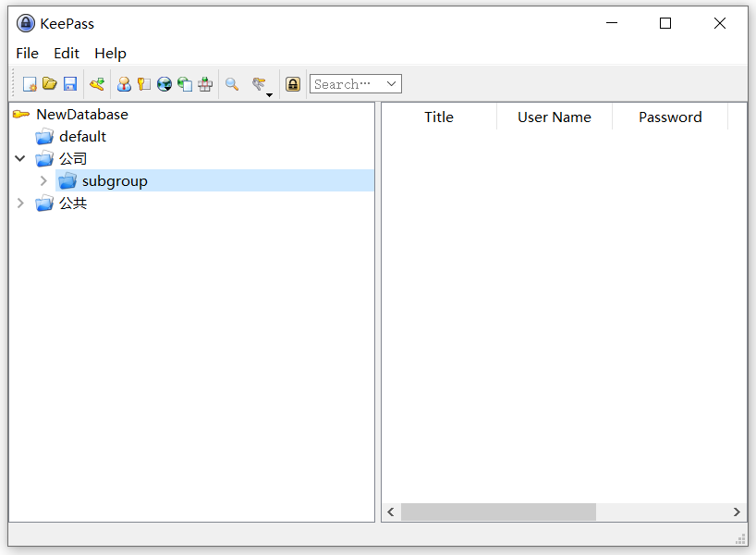Select the default group
The image size is (756, 555).
tap(82, 137)
